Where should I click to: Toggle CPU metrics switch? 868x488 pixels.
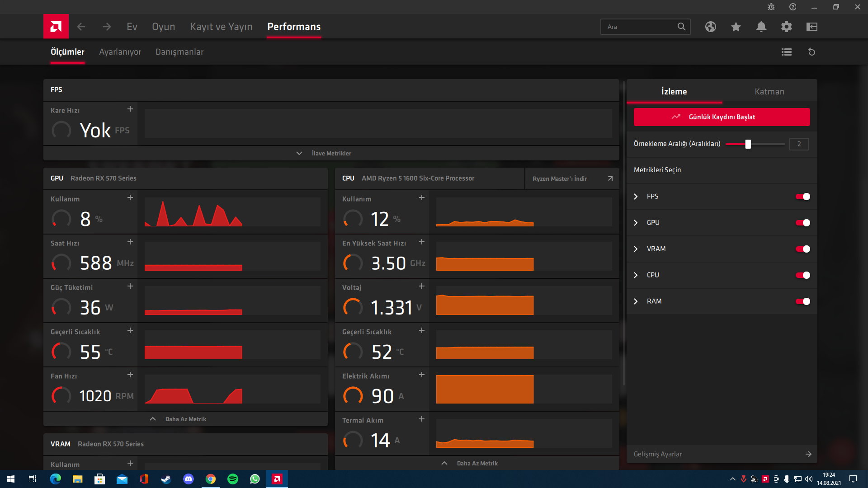point(803,275)
